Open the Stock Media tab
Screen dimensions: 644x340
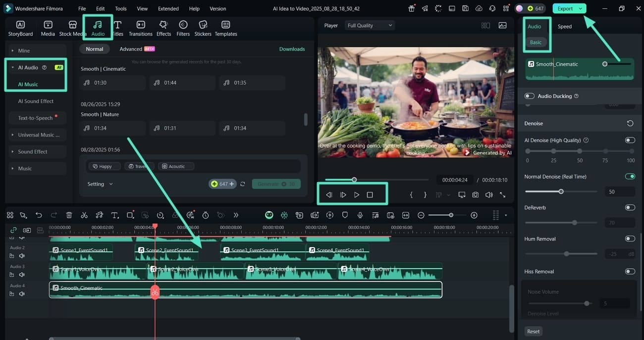point(72,29)
